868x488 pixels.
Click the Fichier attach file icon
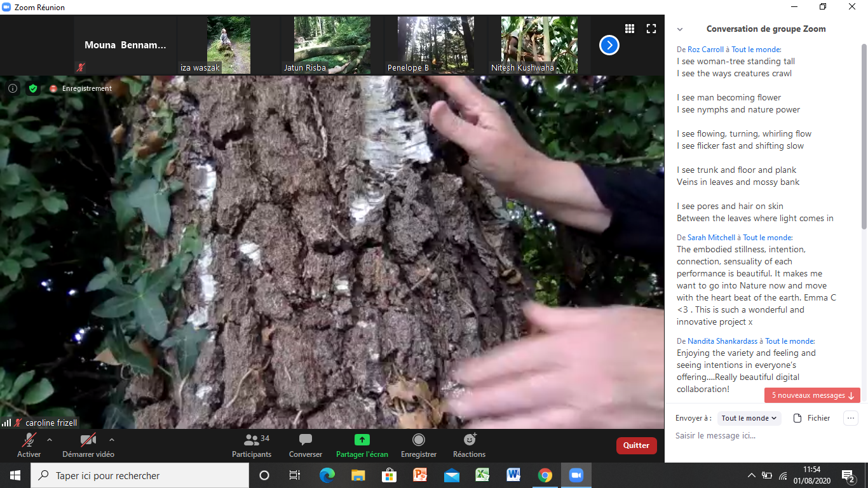(x=797, y=418)
